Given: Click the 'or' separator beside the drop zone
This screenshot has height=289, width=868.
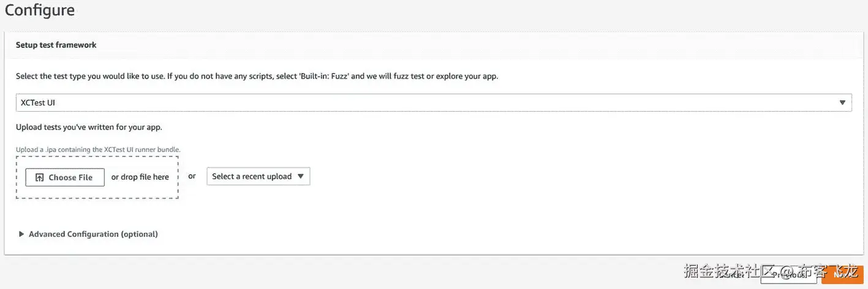Looking at the screenshot, I should (192, 176).
